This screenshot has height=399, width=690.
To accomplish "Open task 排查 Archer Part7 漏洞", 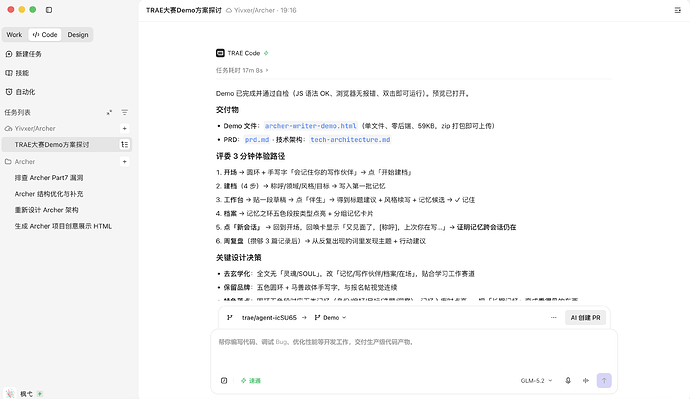I will coord(49,178).
